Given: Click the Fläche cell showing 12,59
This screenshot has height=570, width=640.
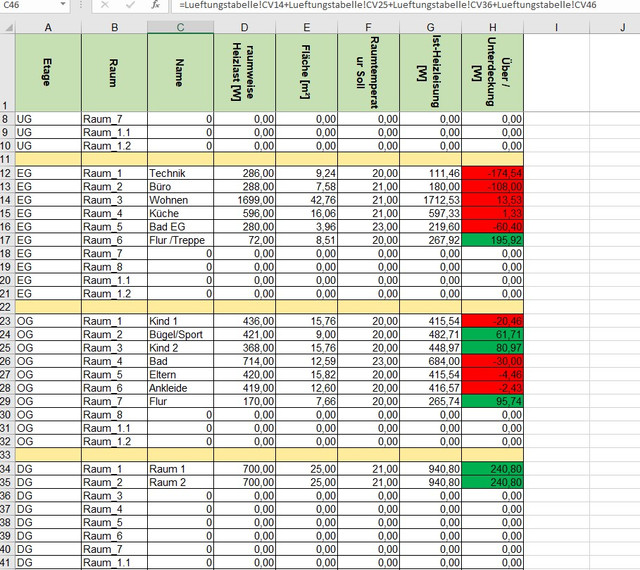Looking at the screenshot, I should click(x=307, y=361).
